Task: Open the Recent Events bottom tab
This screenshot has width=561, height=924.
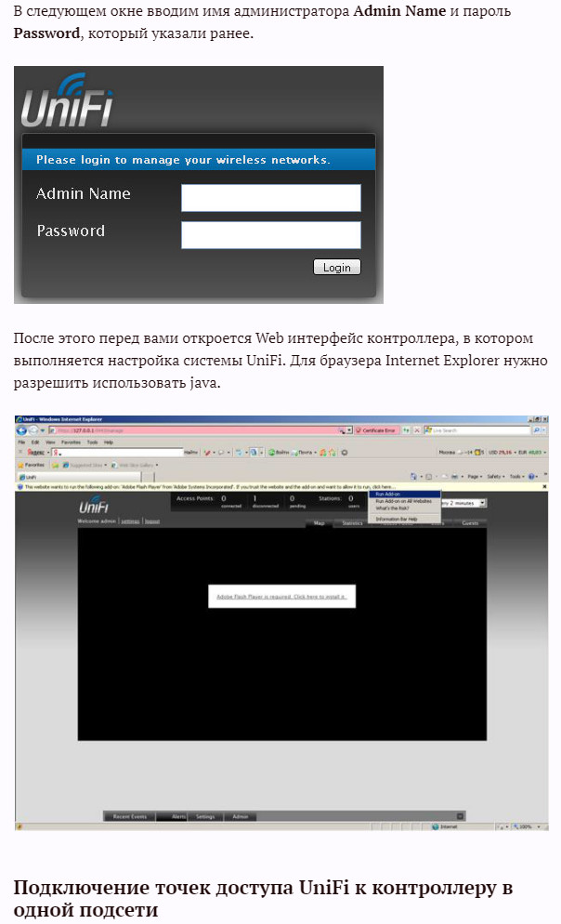Action: pyautogui.click(x=129, y=817)
